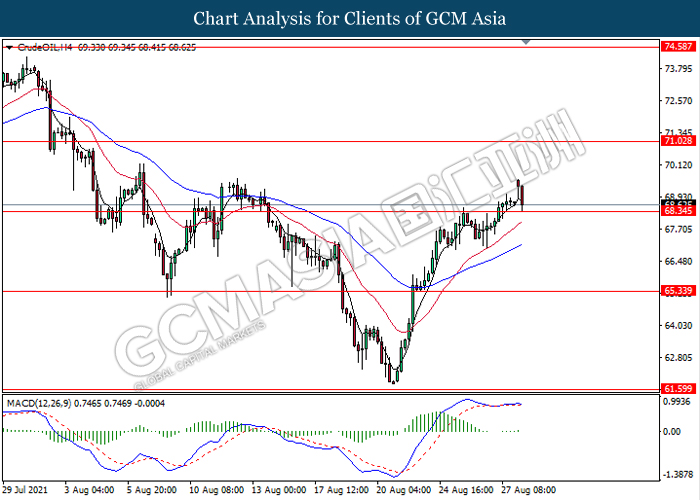Viewport: 700px width, 500px height.
Task: Click the -1.3878 MACD scale value
Action: 677,475
